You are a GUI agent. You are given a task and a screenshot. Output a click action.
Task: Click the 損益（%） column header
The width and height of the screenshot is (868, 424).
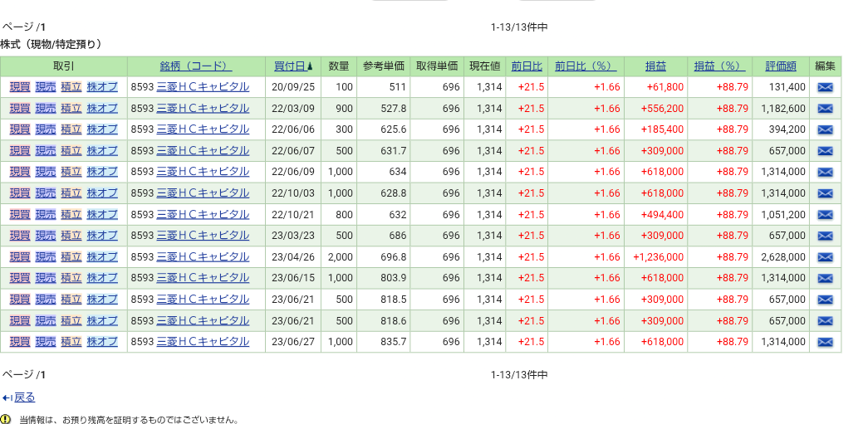click(719, 66)
